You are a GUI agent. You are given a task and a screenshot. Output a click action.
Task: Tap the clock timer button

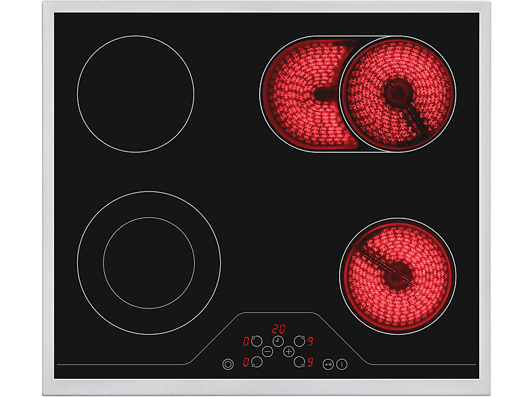[278, 341]
